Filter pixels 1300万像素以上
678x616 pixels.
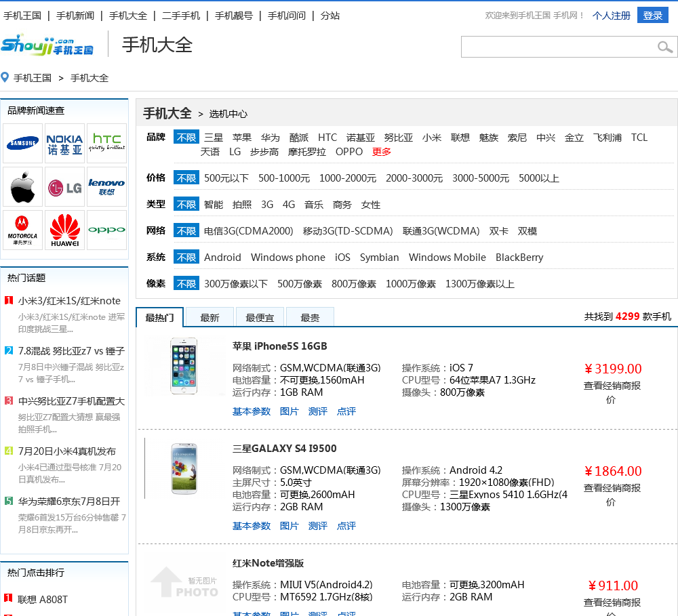tap(480, 284)
